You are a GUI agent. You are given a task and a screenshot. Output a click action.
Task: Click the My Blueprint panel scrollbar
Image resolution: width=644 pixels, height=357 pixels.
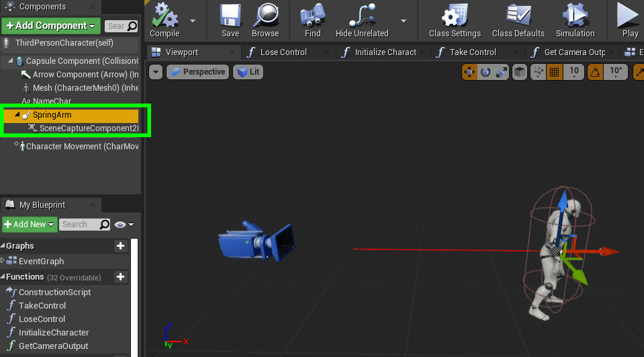tap(134, 297)
